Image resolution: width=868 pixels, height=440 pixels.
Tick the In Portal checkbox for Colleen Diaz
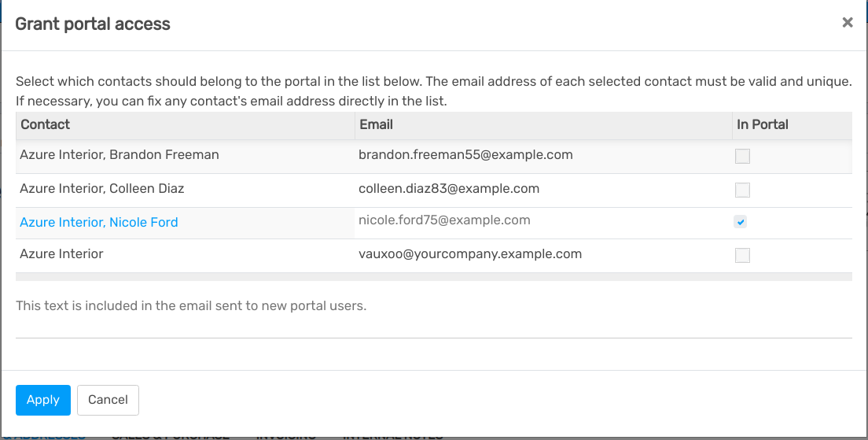point(742,190)
